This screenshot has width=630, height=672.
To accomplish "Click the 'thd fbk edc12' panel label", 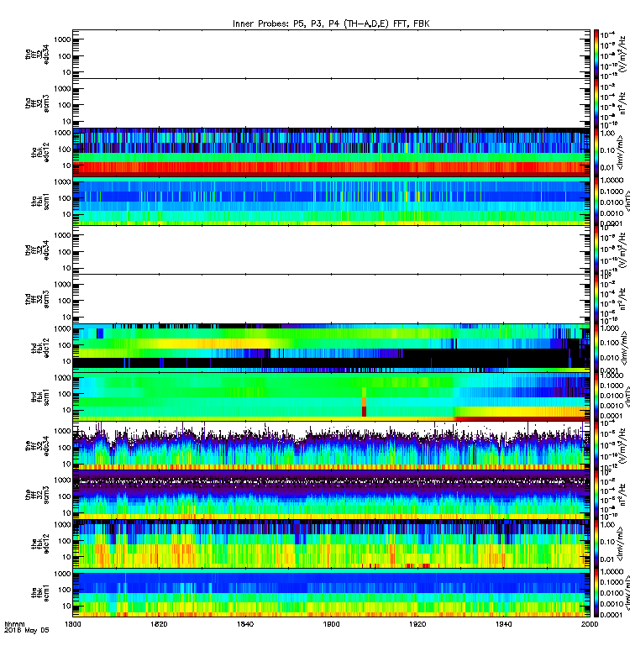I will point(40,348).
